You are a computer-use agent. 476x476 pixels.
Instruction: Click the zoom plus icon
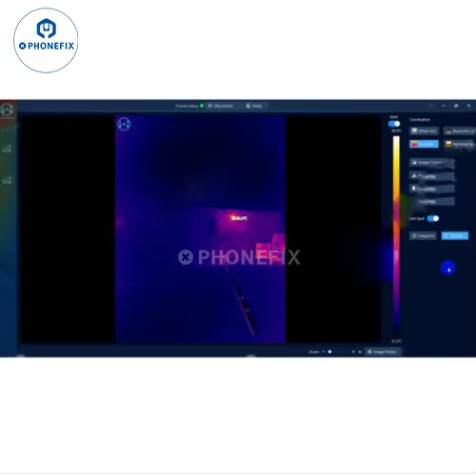(353, 352)
